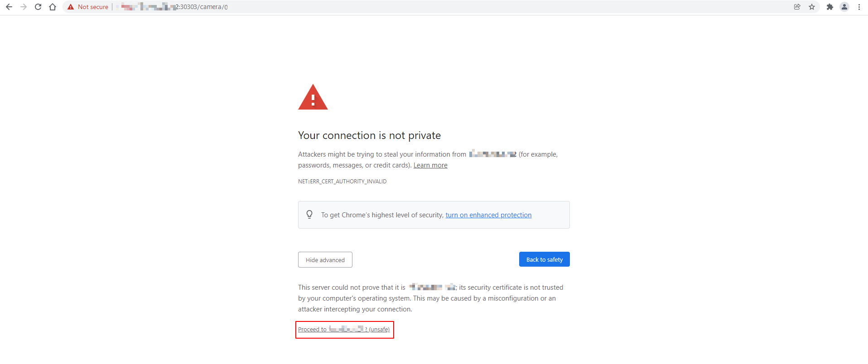
Task: Click the Proceed to (unsafe) link
Action: click(x=344, y=330)
